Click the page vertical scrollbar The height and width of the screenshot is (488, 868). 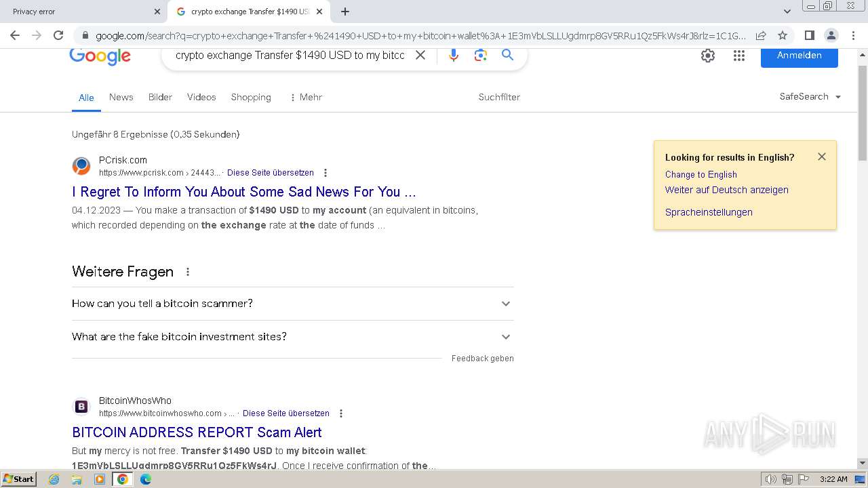click(863, 113)
